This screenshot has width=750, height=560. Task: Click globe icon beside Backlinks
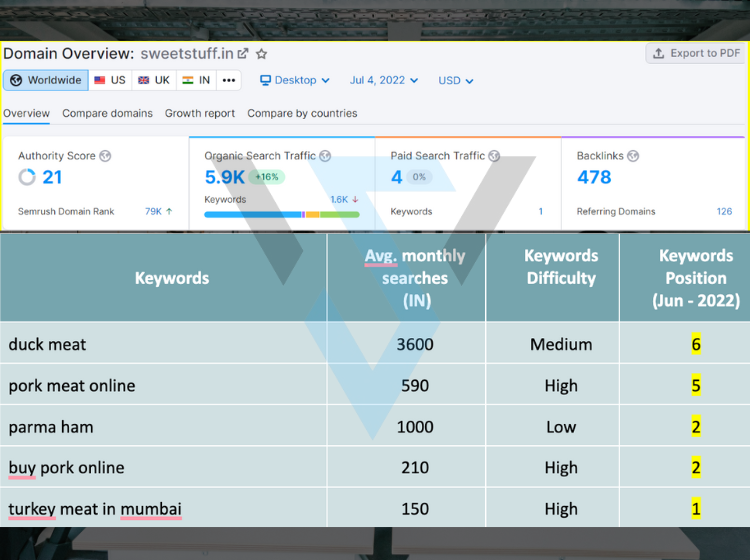(x=633, y=156)
